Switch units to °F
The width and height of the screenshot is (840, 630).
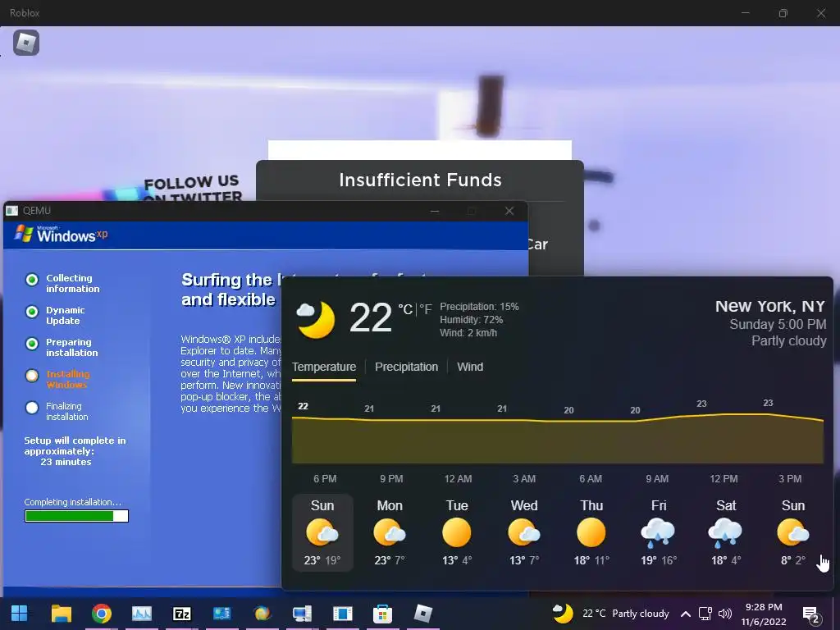(x=426, y=309)
